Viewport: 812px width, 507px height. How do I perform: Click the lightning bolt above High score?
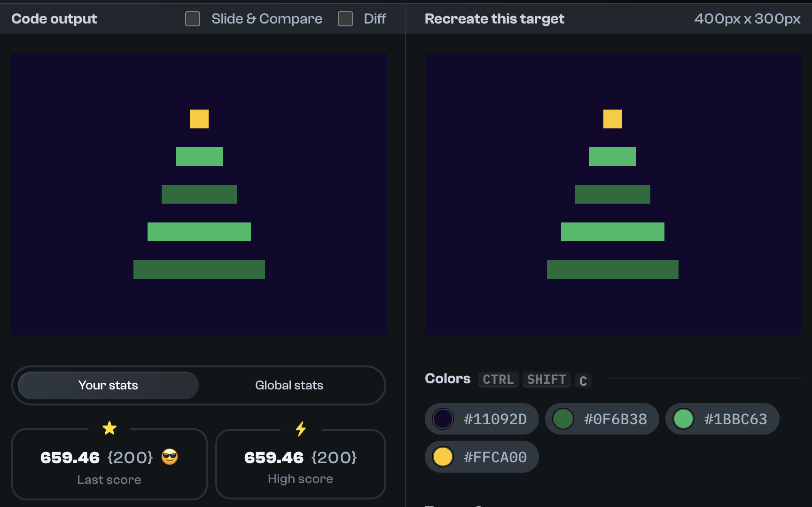tap(300, 428)
